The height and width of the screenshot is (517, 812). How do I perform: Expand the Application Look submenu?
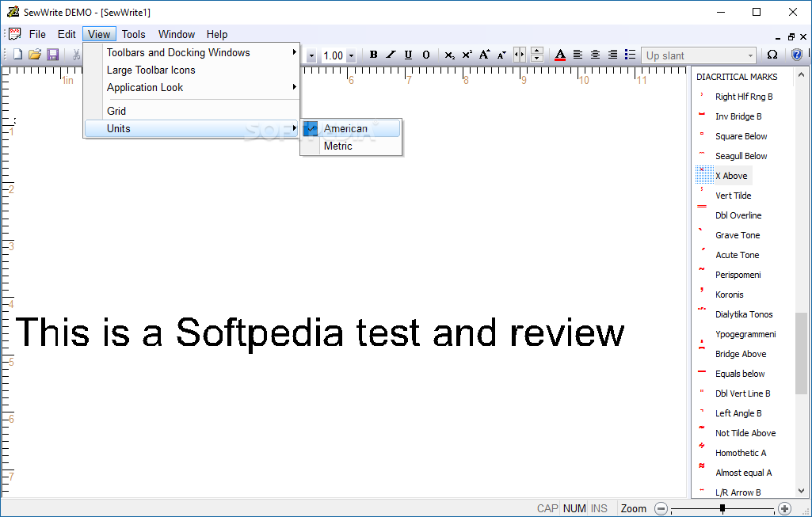tap(192, 87)
